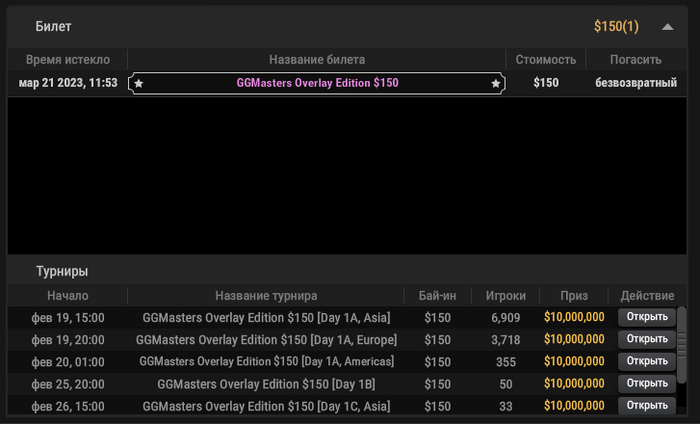Click the безвозвратный status text
Image resolution: width=700 pixels, height=424 pixels.
[636, 83]
